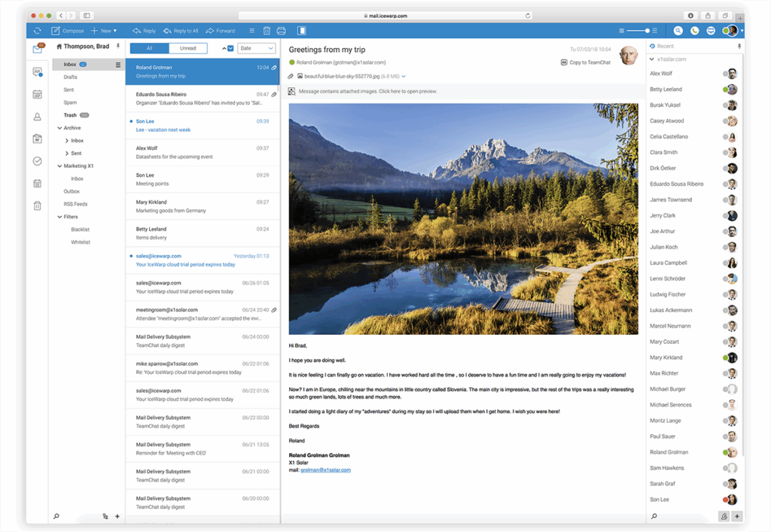Delete the message using the toolbar trash icon
Viewport: 771px width, 532px height.
pos(267,31)
